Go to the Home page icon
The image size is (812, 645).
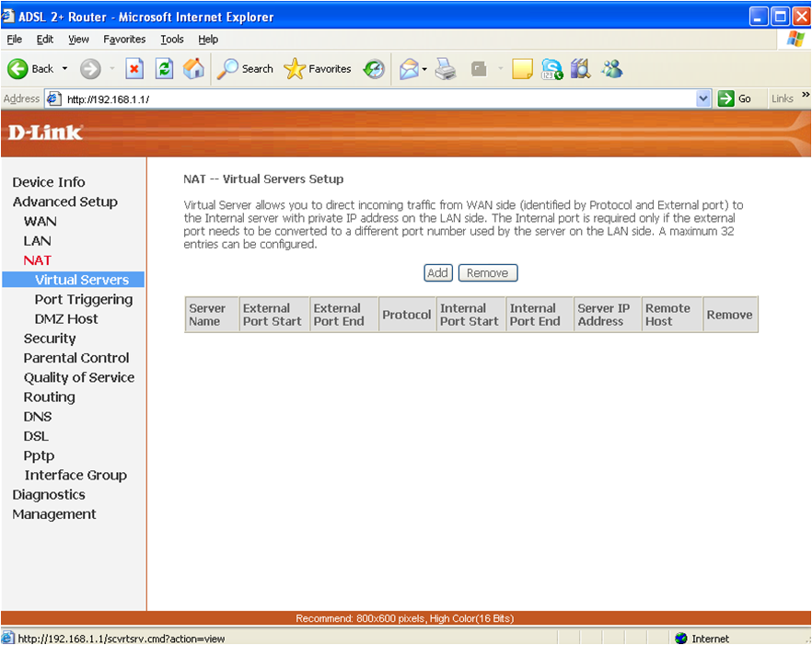[194, 69]
